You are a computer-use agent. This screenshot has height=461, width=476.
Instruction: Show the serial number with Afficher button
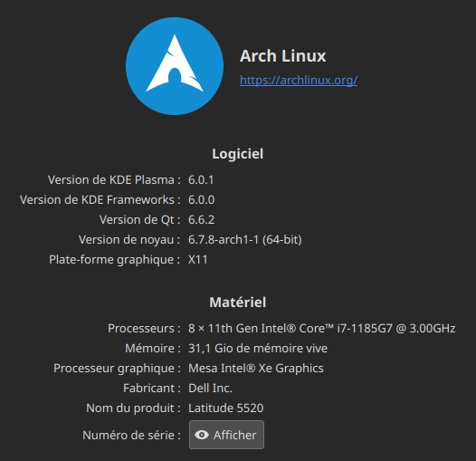226,435
